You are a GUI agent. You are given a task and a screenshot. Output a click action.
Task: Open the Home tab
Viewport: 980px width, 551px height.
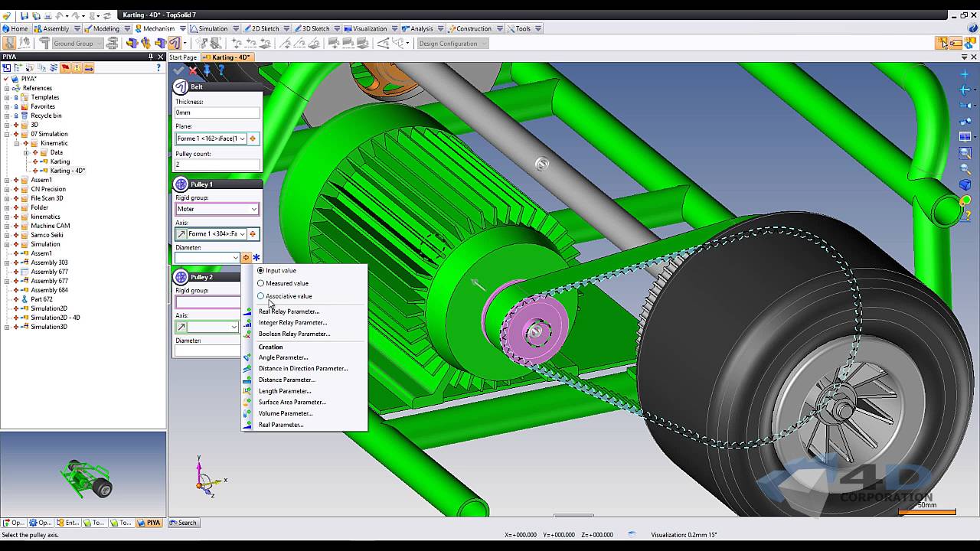tap(15, 28)
